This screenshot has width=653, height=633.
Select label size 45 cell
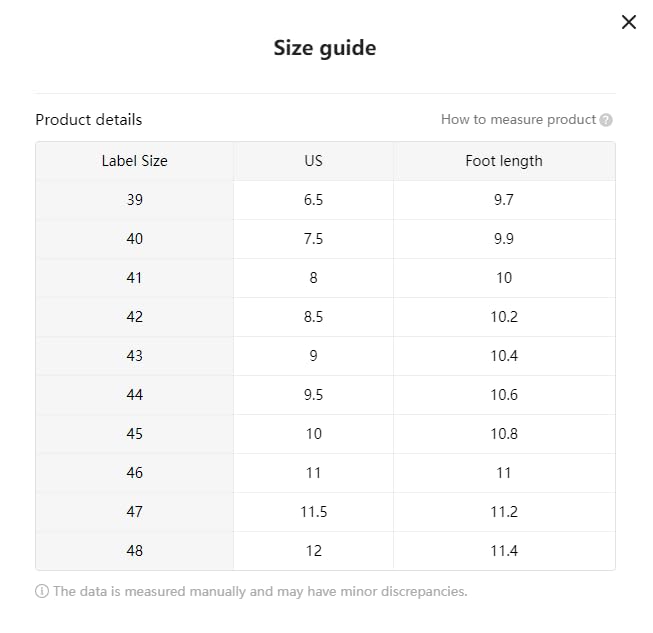click(134, 433)
